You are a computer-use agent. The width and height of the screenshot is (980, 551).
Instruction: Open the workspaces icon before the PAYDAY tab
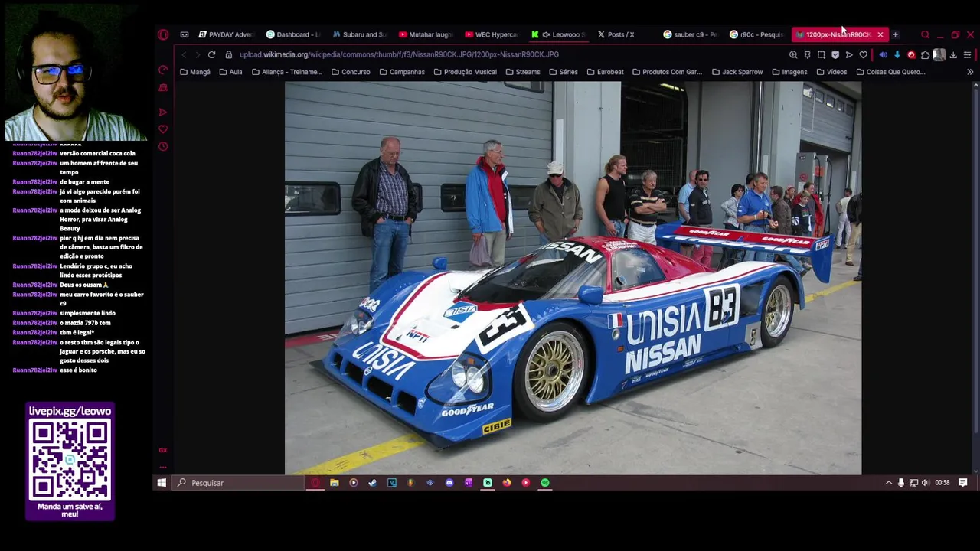(x=185, y=34)
